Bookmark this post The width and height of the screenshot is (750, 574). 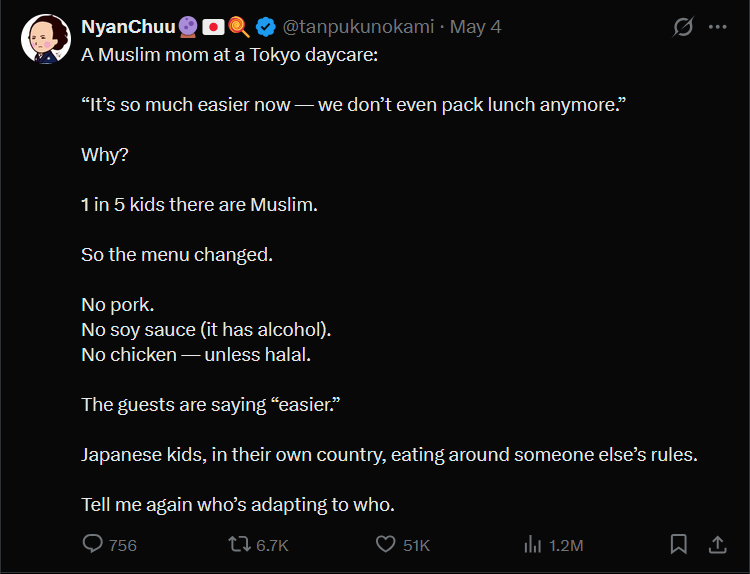click(x=678, y=544)
